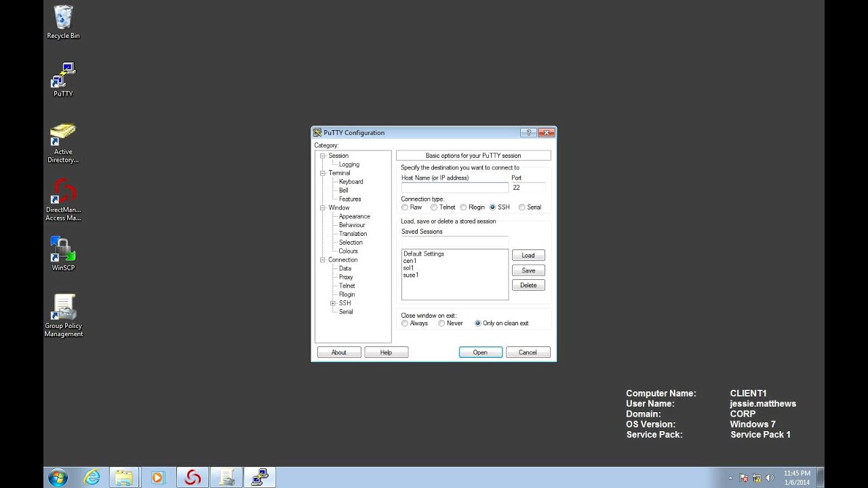Open the Translation category

pyautogui.click(x=353, y=234)
